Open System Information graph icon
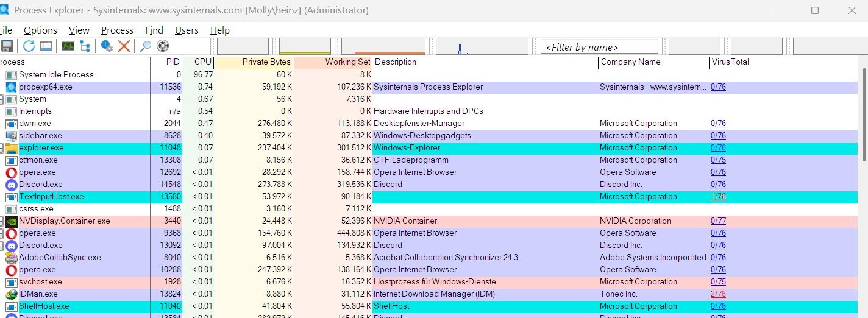Viewport: 868px width, 318px height. [x=68, y=46]
